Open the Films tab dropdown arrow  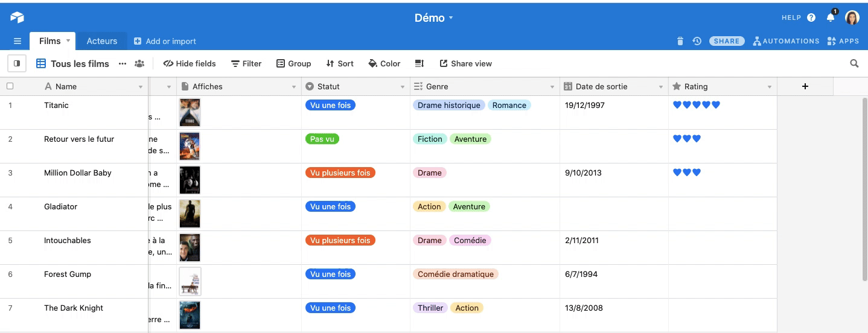(x=68, y=41)
